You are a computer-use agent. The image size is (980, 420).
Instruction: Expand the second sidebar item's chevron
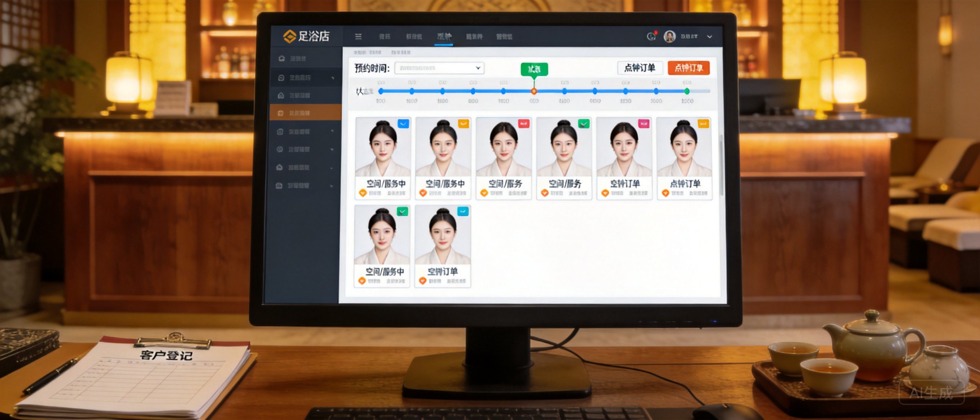click(333, 78)
